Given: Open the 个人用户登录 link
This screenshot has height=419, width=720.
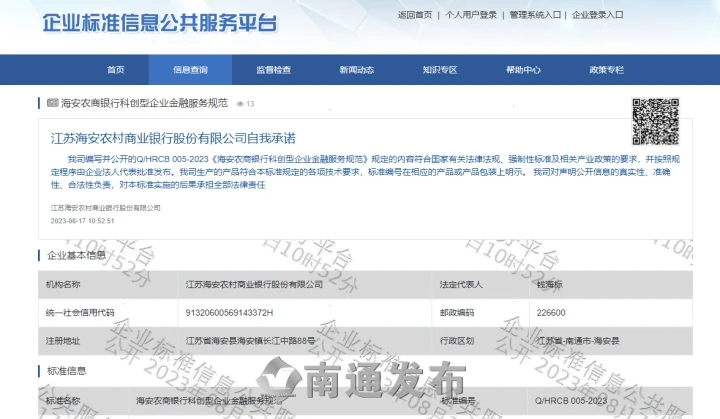Looking at the screenshot, I should coord(471,16).
